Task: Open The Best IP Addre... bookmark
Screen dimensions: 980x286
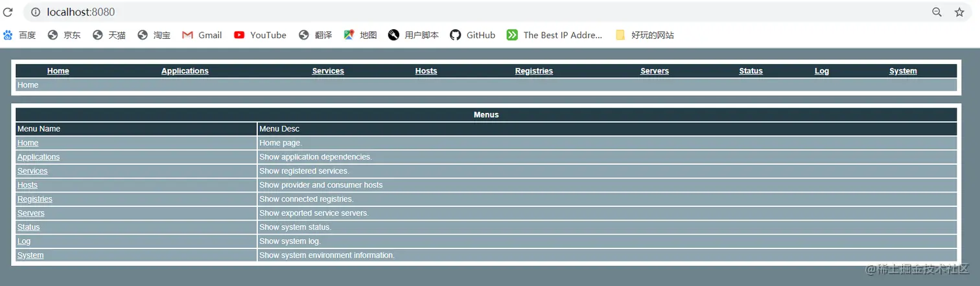Action: [554, 35]
